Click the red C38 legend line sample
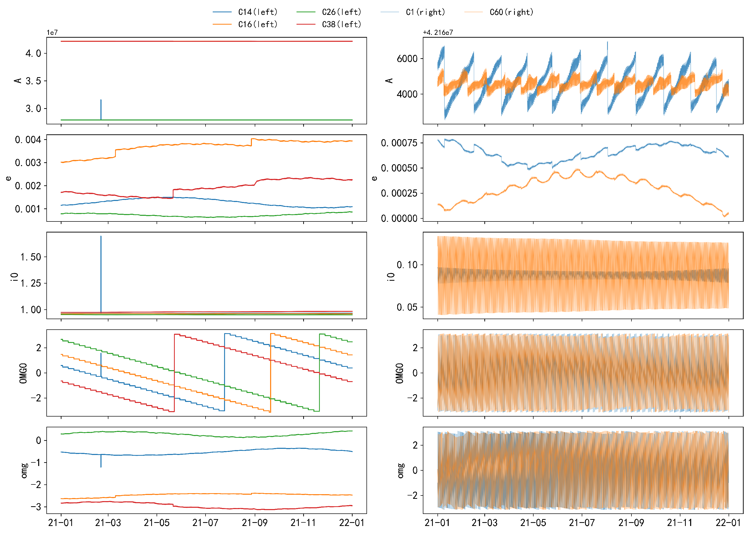 tap(306, 24)
